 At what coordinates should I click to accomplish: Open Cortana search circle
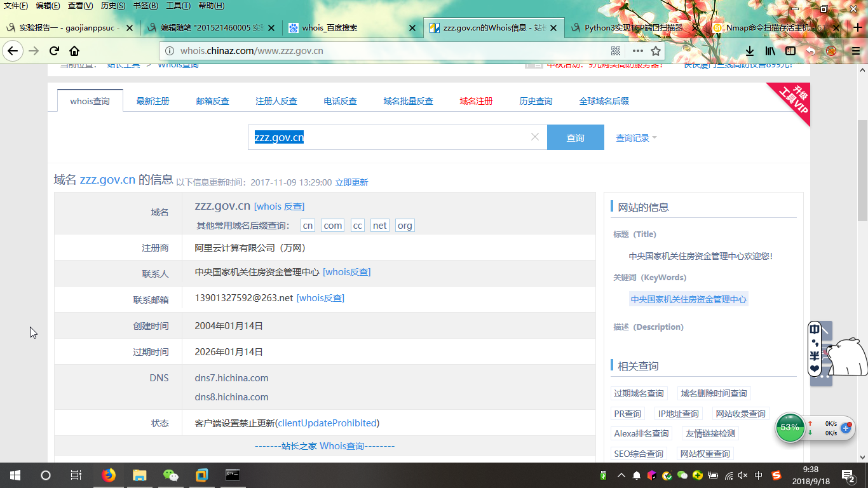point(46,475)
